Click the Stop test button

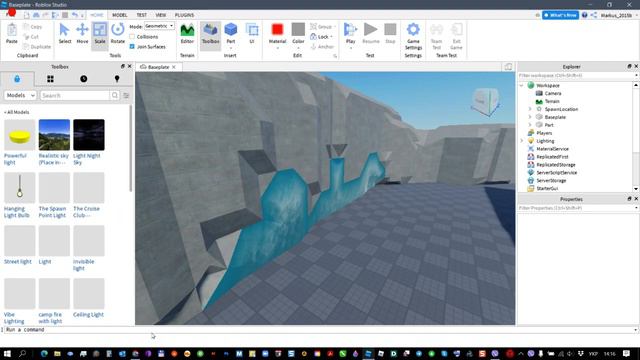[390, 33]
